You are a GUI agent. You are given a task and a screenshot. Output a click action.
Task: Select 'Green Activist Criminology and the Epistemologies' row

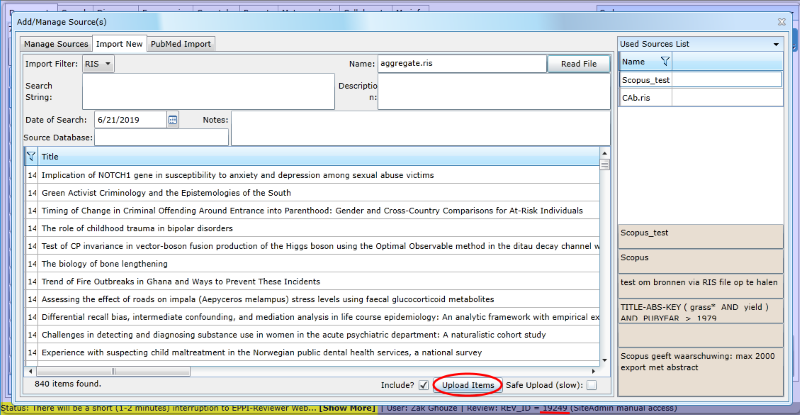(x=312, y=193)
